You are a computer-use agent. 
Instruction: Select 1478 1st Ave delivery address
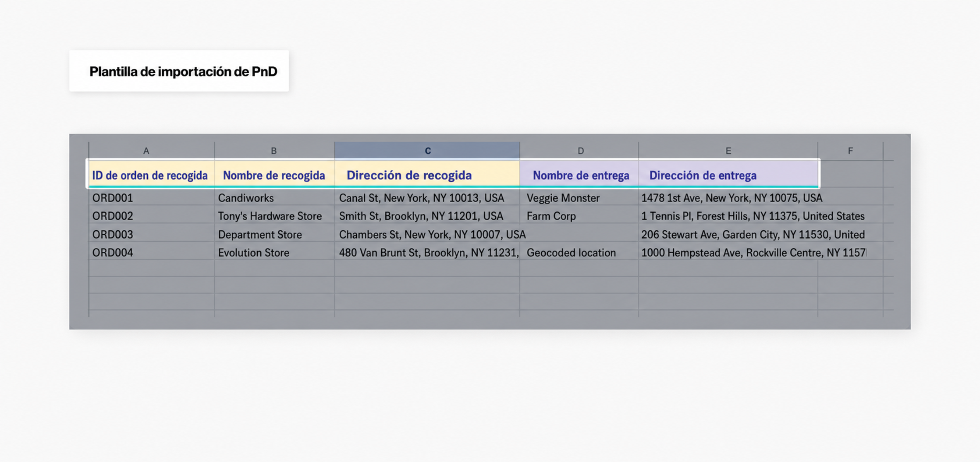coord(728,197)
